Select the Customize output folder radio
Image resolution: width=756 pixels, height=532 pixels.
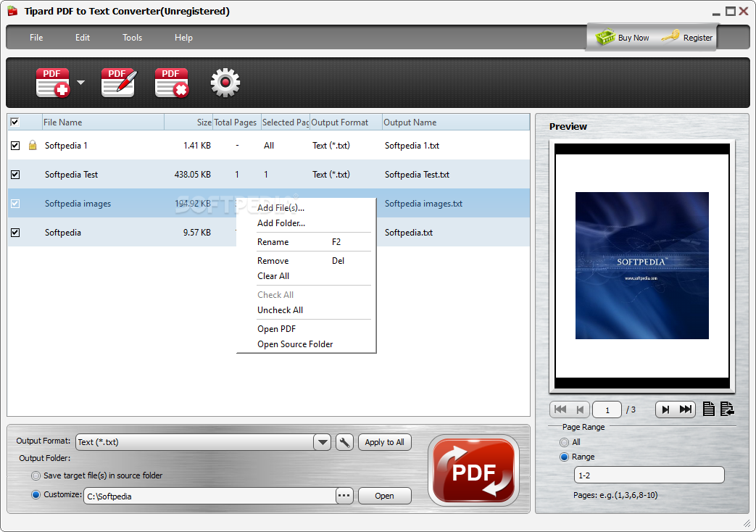(36, 494)
